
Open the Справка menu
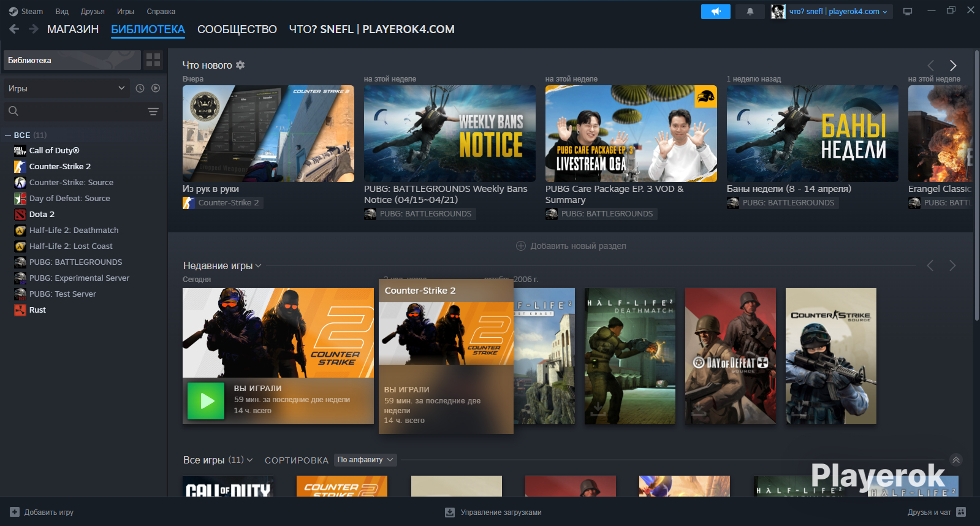click(161, 12)
